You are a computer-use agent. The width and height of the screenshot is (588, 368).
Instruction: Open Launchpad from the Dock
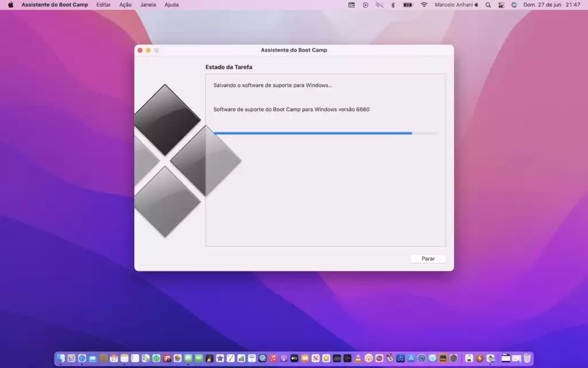71,358
